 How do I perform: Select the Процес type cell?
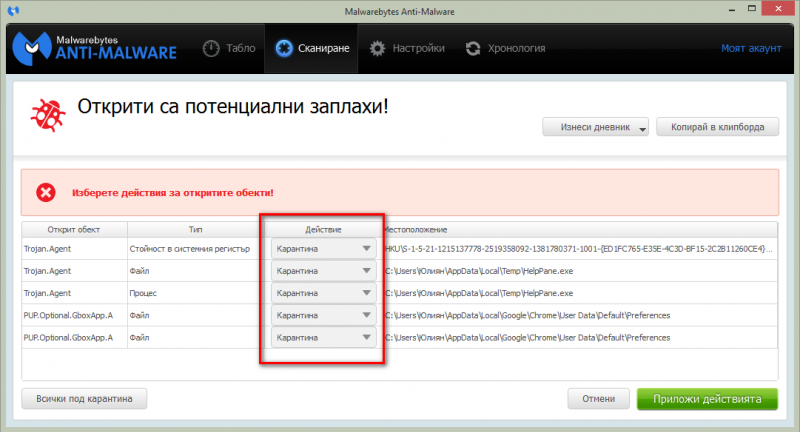tap(195, 293)
